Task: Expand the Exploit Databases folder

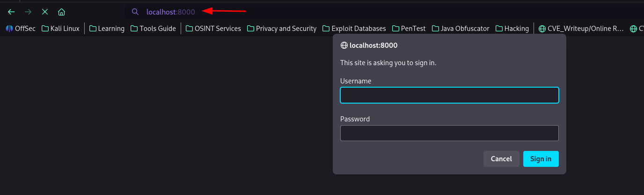Action: tap(354, 29)
